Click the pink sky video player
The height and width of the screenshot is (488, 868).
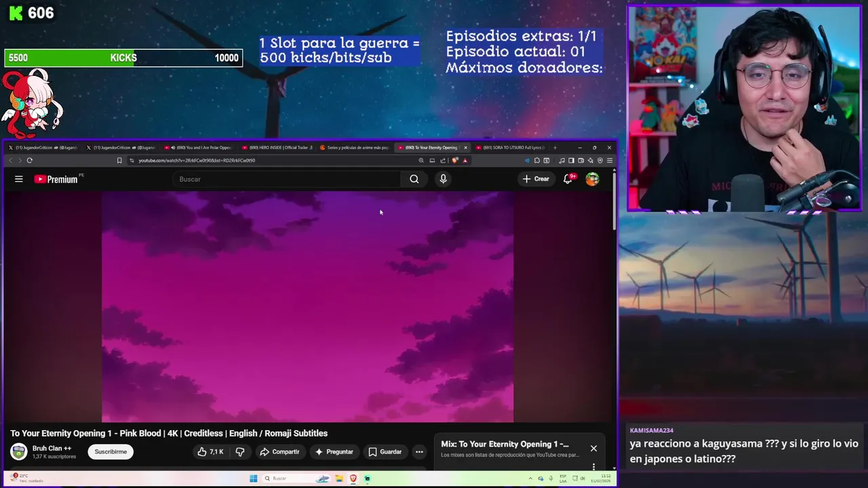tap(308, 306)
